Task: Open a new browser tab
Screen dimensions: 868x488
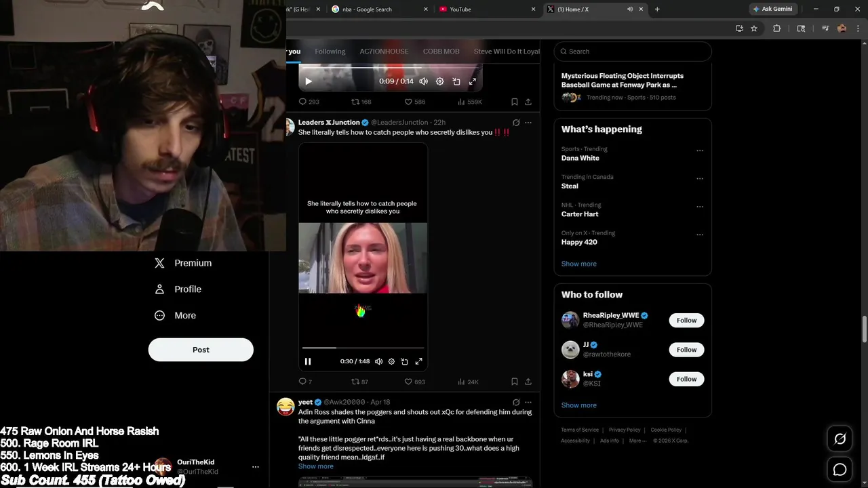Action: (657, 9)
